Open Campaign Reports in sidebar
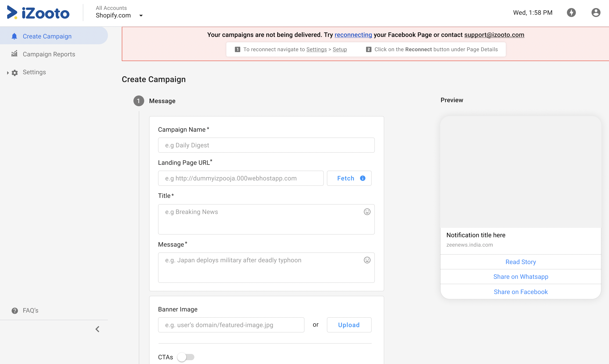This screenshot has width=609, height=364. (49, 54)
